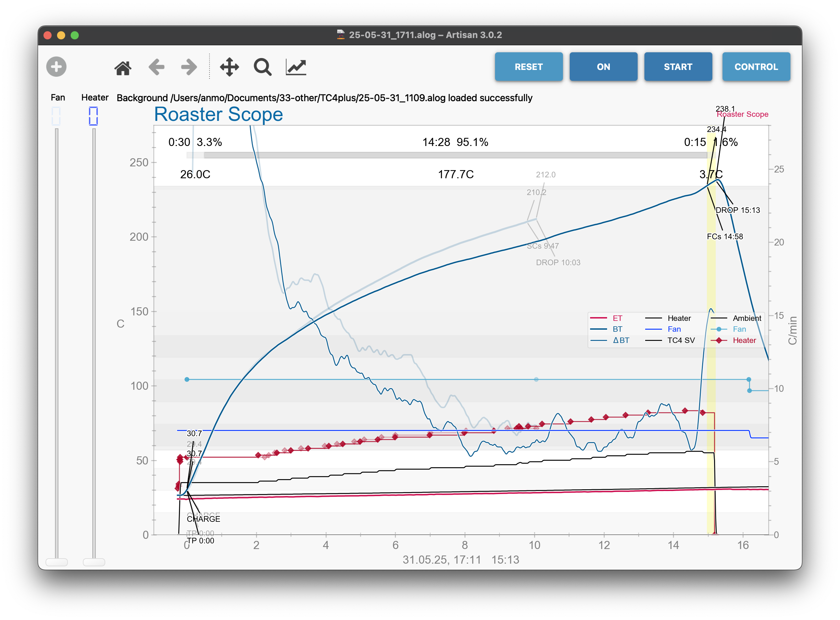Click the background 212.0 temperature label
Screen dimensions: 840x620
pyautogui.click(x=546, y=175)
